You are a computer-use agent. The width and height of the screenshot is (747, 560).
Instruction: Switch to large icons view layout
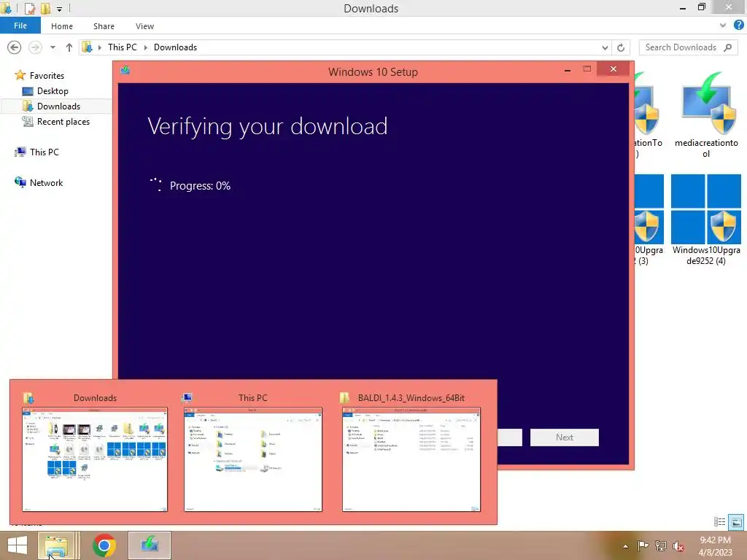tap(736, 522)
